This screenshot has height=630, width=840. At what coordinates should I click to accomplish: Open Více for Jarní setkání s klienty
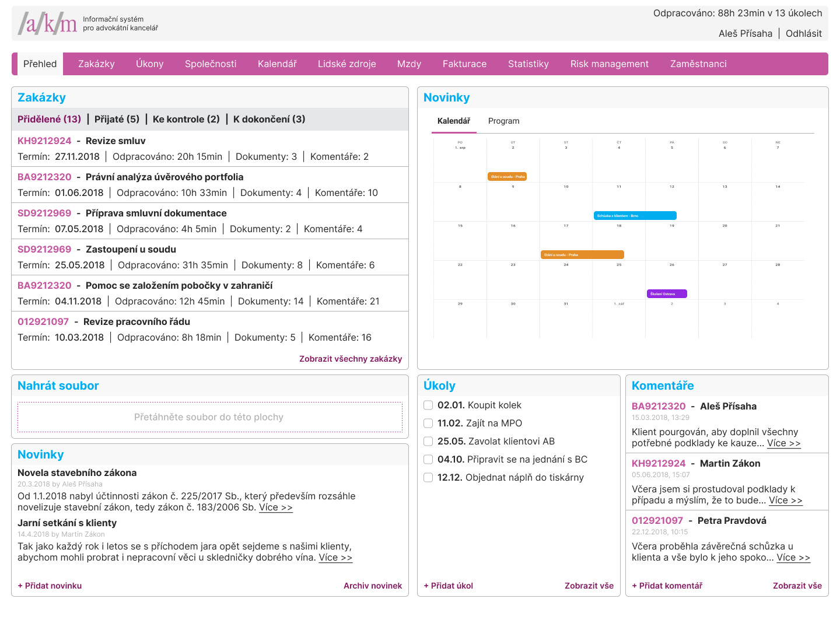pos(335,558)
